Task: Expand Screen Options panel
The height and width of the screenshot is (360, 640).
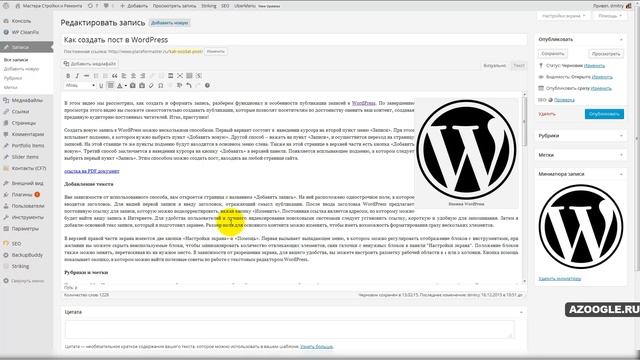Action: coord(563,16)
